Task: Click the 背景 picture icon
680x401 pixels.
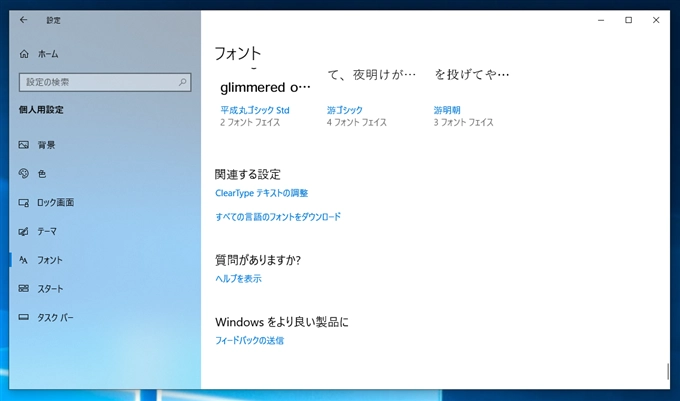Action: pyautogui.click(x=23, y=145)
